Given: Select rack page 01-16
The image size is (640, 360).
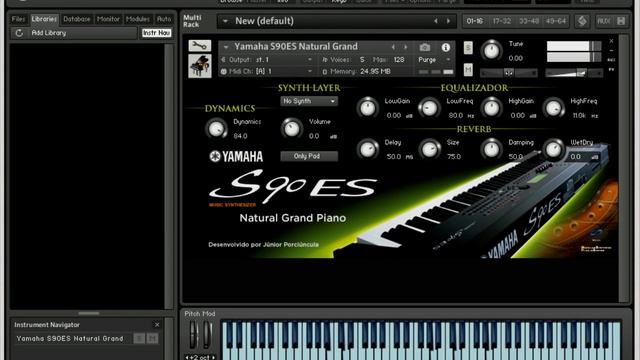Looking at the screenshot, I should point(475,21).
